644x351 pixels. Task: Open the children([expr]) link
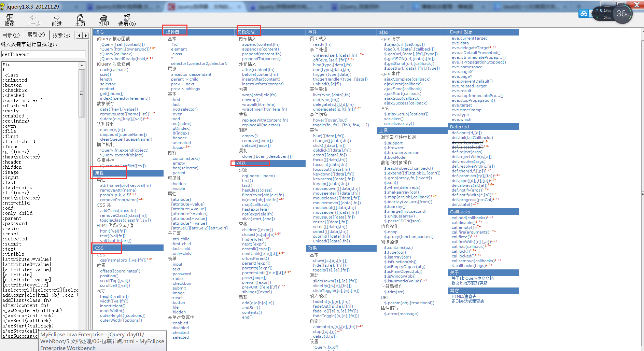[x=257, y=230]
